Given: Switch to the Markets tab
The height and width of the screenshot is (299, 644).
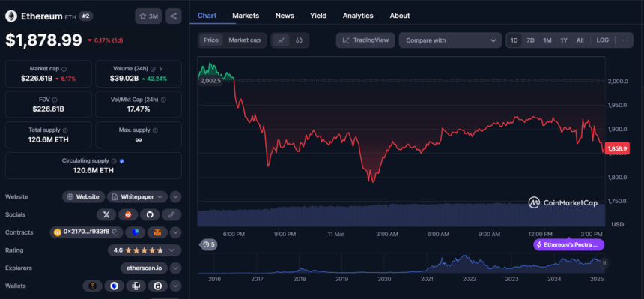Looking at the screenshot, I should (x=246, y=16).
